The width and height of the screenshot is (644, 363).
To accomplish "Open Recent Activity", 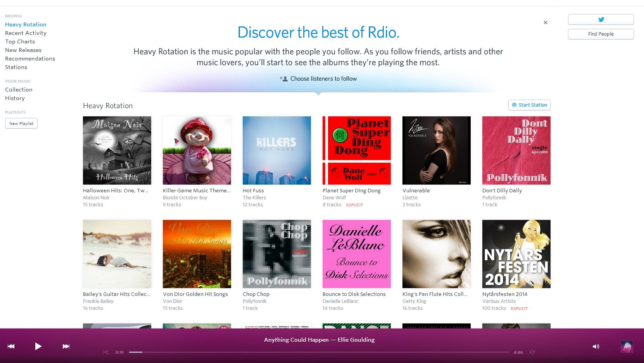I will pos(26,33).
